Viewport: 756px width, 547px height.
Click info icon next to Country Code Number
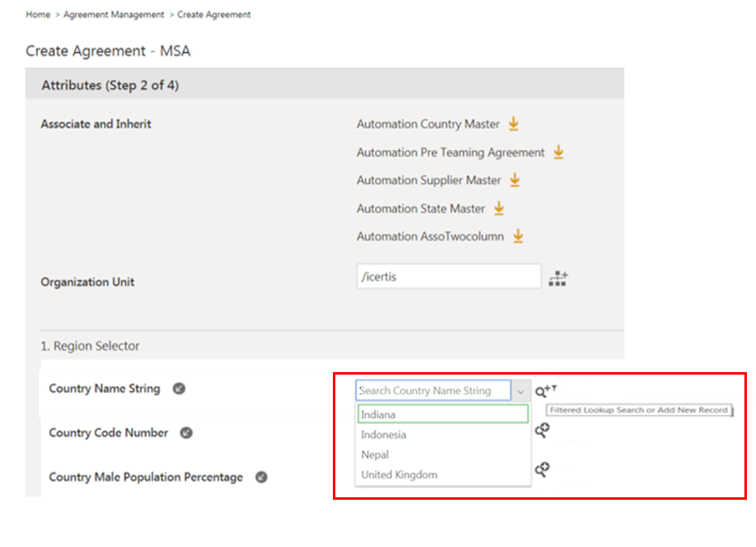coord(187,433)
